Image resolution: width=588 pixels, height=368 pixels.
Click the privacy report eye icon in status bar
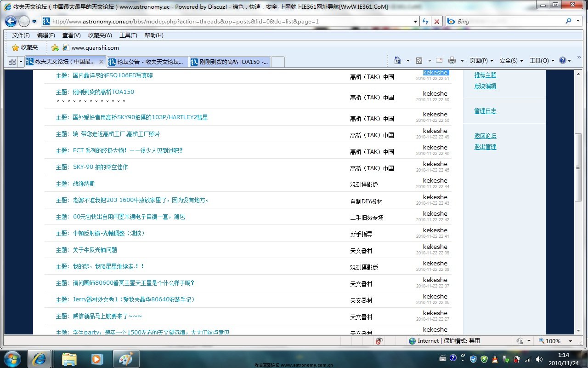[379, 341]
